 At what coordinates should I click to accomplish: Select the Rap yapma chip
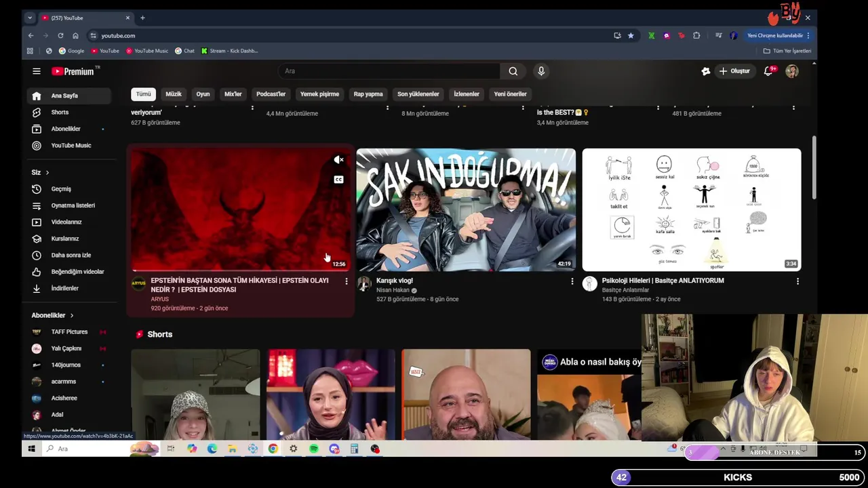click(368, 94)
